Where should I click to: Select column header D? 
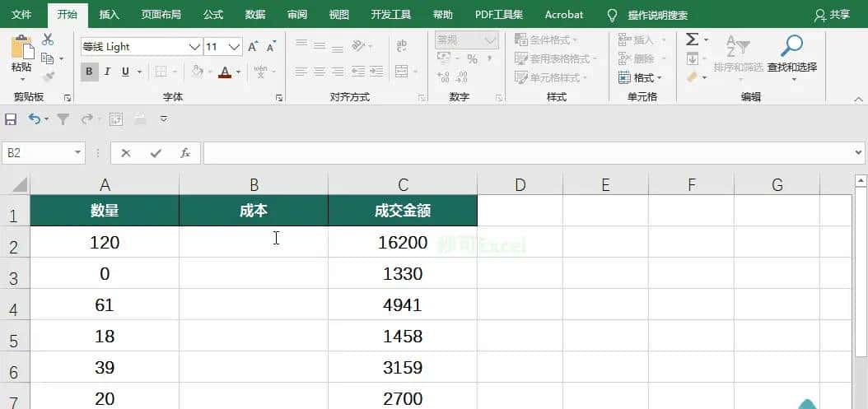520,185
